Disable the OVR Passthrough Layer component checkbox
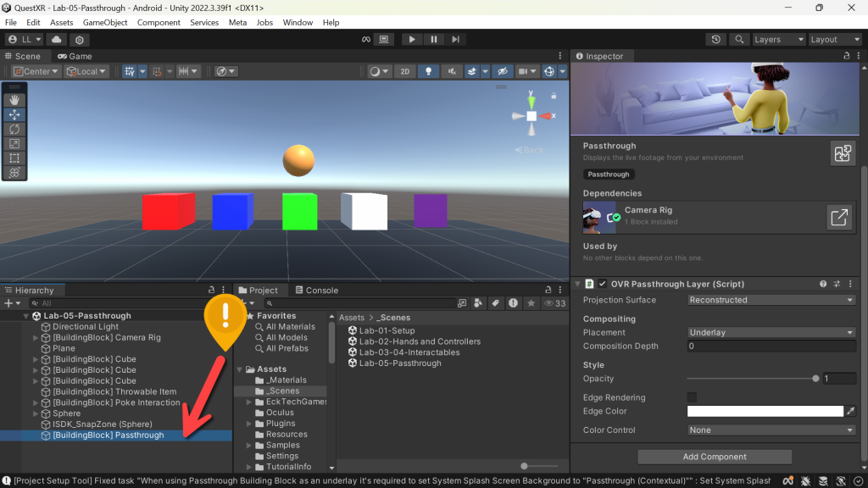 [x=603, y=284]
